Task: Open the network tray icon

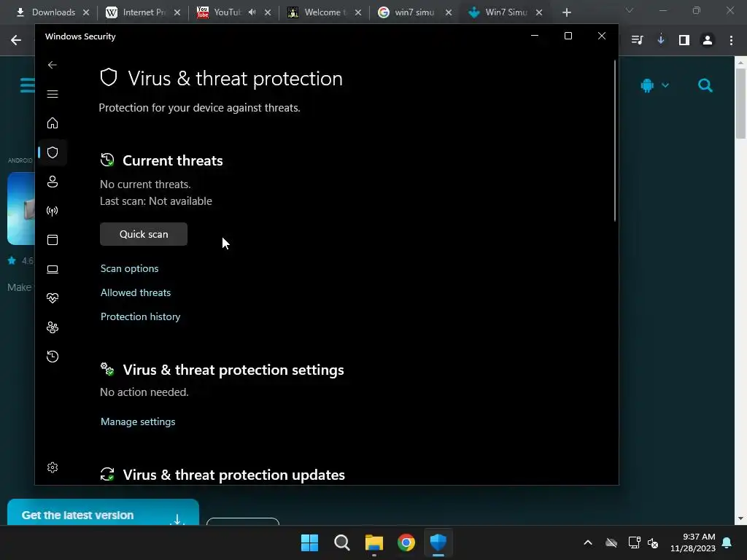Action: click(x=634, y=542)
